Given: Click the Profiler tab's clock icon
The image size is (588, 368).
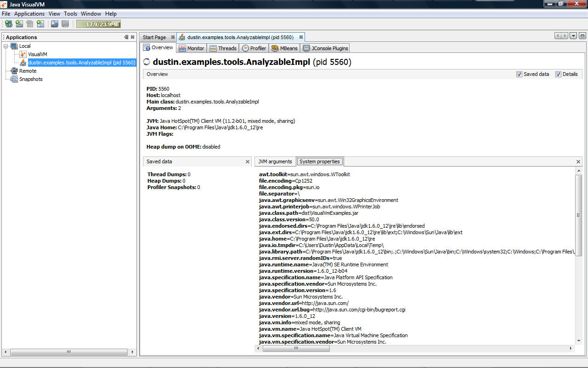Looking at the screenshot, I should pyautogui.click(x=245, y=48).
